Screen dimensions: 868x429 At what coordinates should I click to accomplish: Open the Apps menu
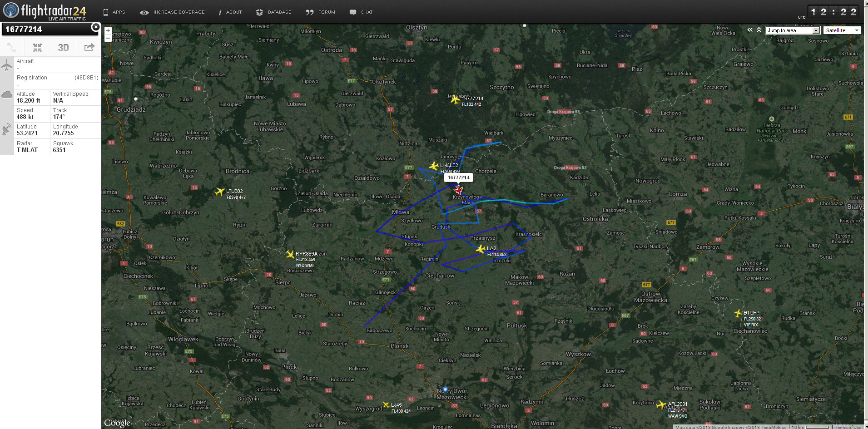pos(114,12)
